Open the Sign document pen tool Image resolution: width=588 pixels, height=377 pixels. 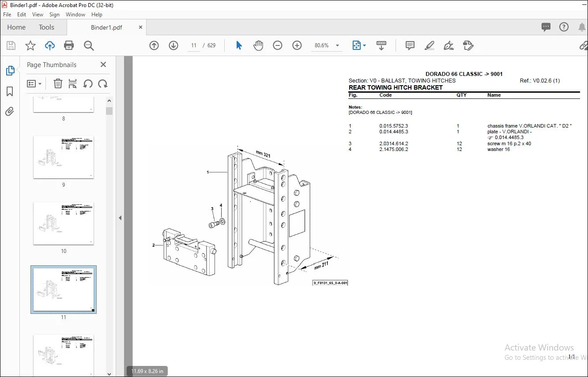[449, 45]
